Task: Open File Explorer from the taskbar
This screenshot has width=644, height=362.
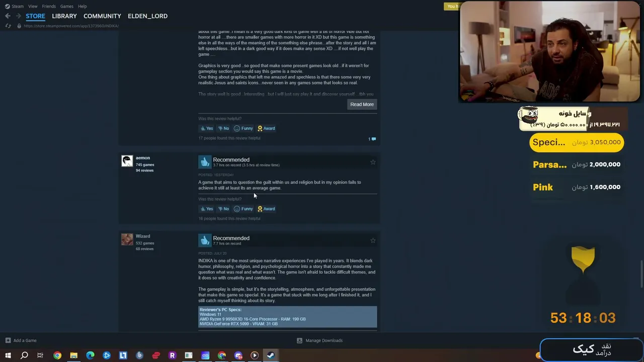Action: [73, 355]
